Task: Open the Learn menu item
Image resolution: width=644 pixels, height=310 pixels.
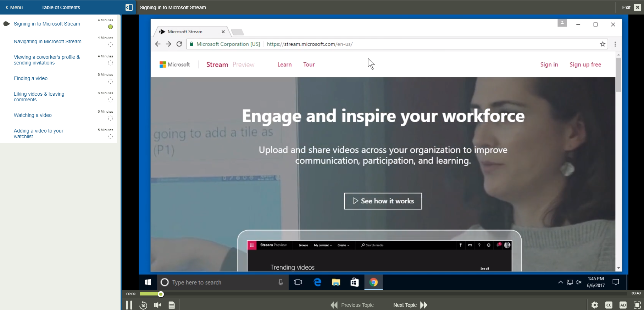Action: coord(284,64)
